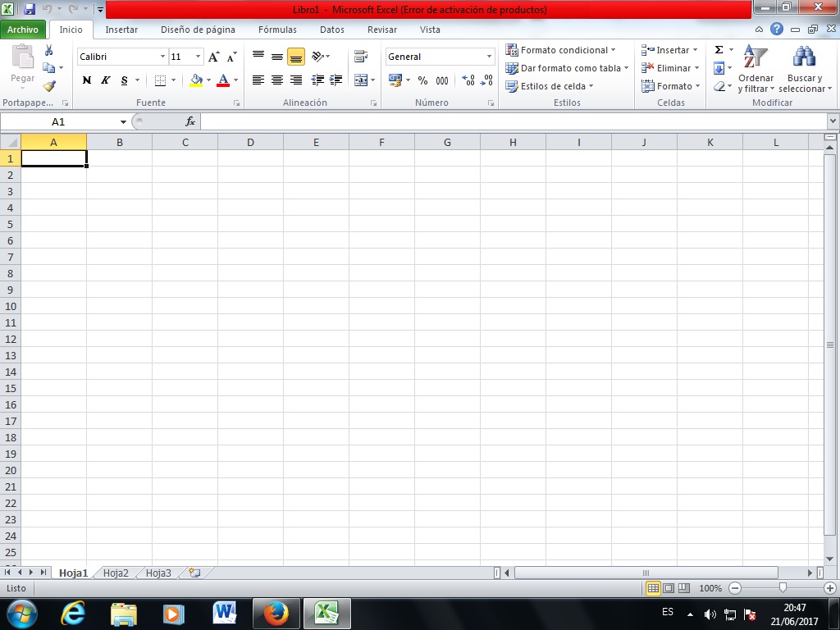Click the zoom slider handle
Image resolution: width=840 pixels, height=630 pixels.
click(x=783, y=588)
